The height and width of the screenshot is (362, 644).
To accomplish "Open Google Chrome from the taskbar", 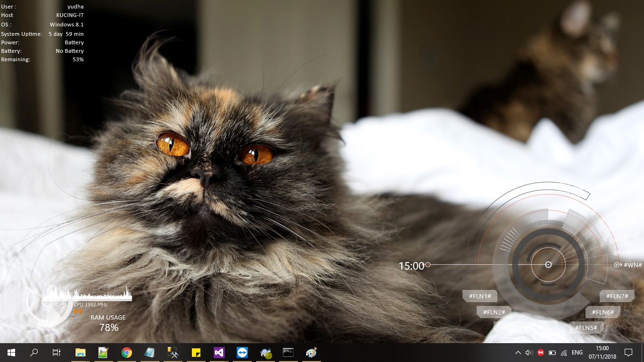I will coord(126,353).
